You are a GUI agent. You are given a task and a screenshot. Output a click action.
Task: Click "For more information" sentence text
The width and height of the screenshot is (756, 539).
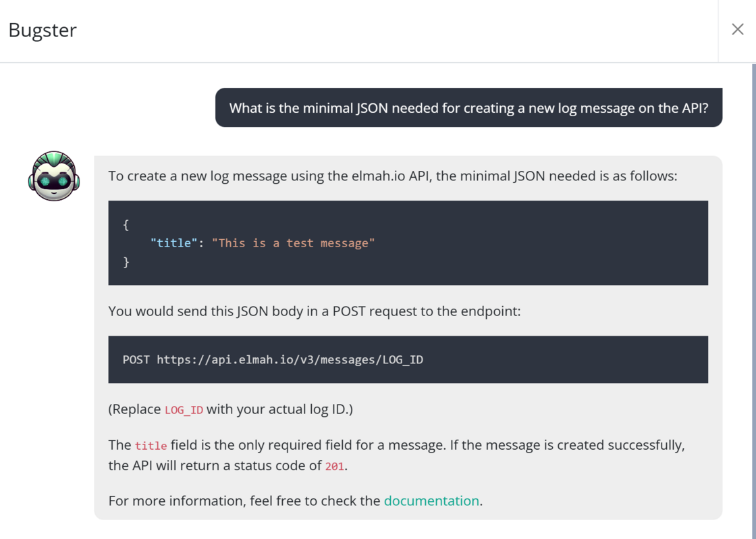click(x=295, y=501)
